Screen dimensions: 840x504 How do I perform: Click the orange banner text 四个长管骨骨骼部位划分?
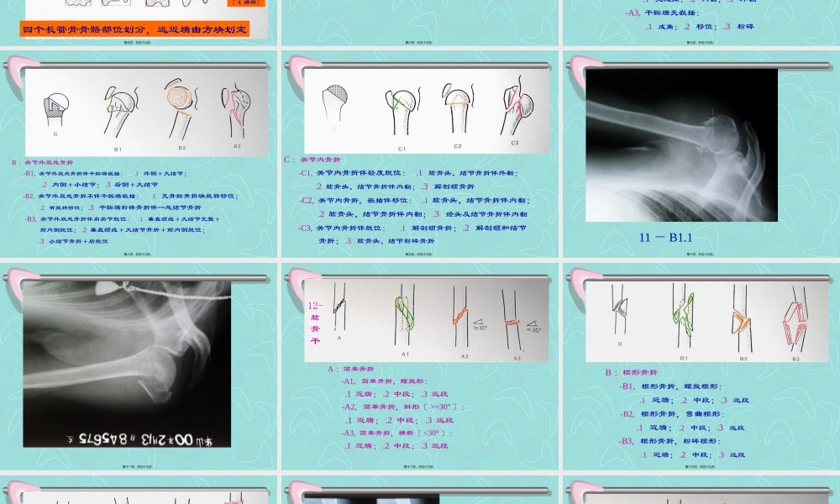tap(134, 30)
